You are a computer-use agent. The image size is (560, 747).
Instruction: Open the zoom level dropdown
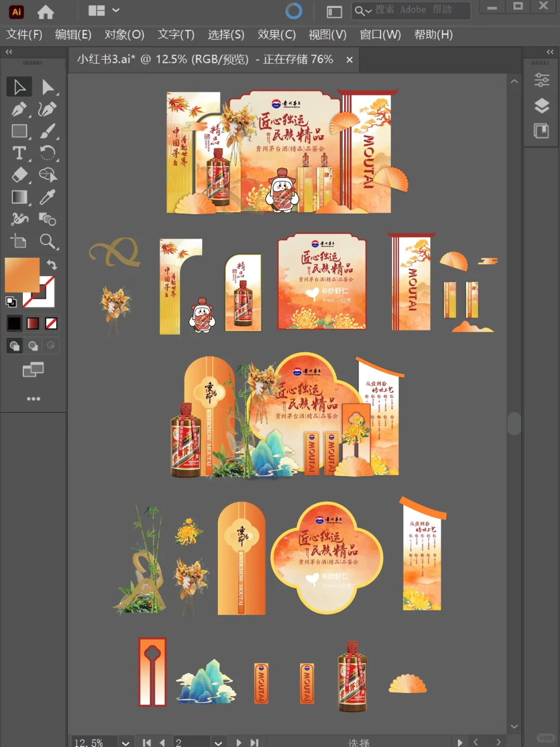pyautogui.click(x=124, y=742)
